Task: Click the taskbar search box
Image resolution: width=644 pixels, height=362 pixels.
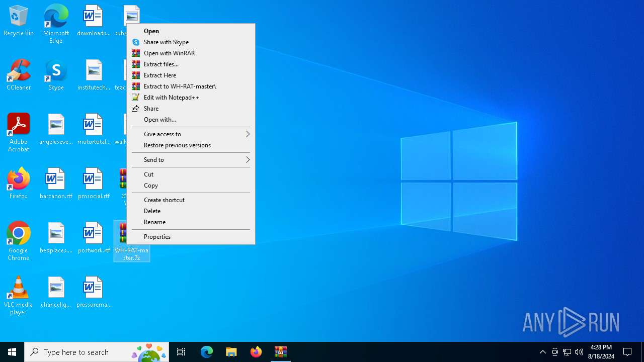Action: [x=97, y=352]
